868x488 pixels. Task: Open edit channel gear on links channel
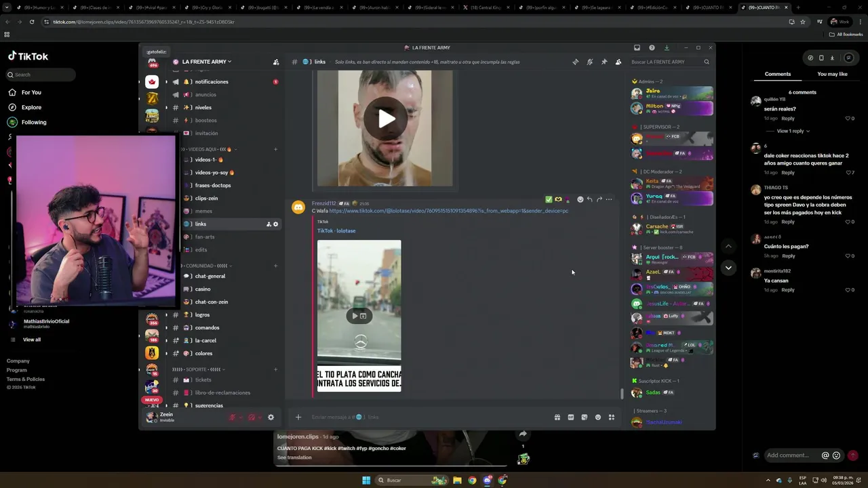click(x=275, y=224)
